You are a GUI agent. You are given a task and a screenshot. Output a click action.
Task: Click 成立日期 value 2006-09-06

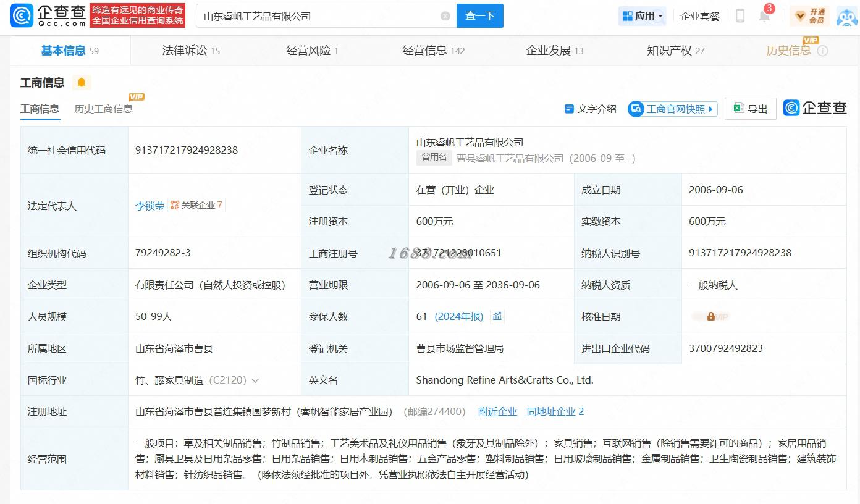point(716,190)
